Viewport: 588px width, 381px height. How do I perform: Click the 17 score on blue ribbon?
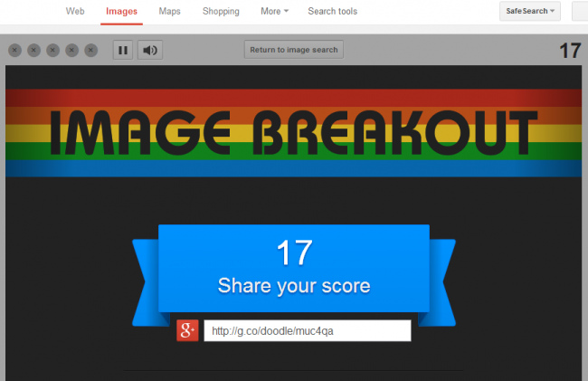[x=294, y=253]
